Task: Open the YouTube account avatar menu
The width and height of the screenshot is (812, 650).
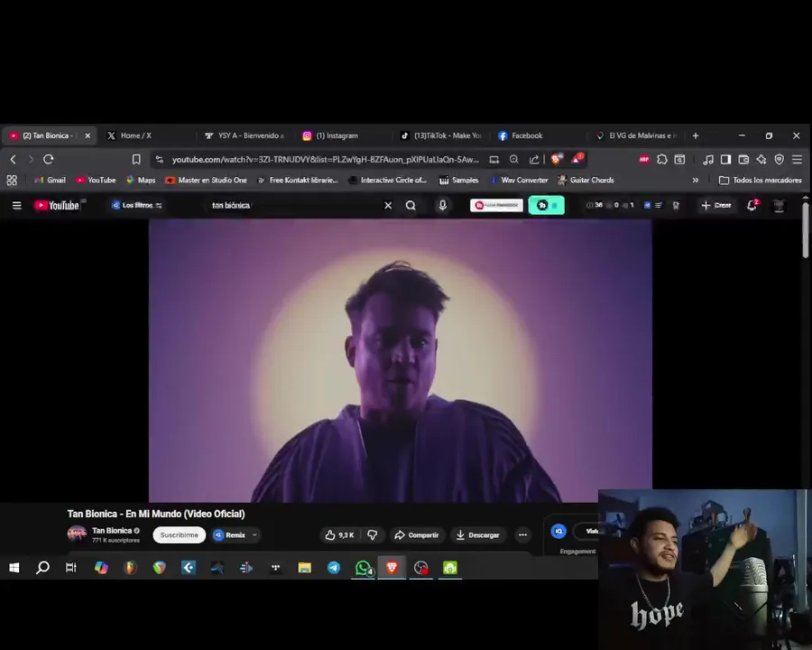Action: click(x=779, y=205)
